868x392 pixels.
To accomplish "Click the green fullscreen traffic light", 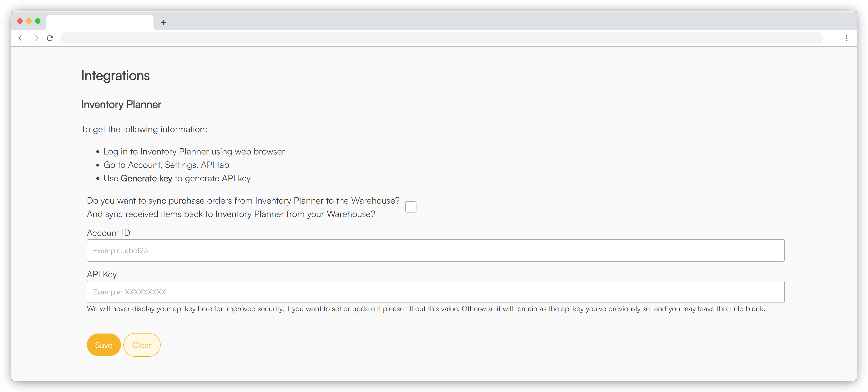I will (38, 21).
